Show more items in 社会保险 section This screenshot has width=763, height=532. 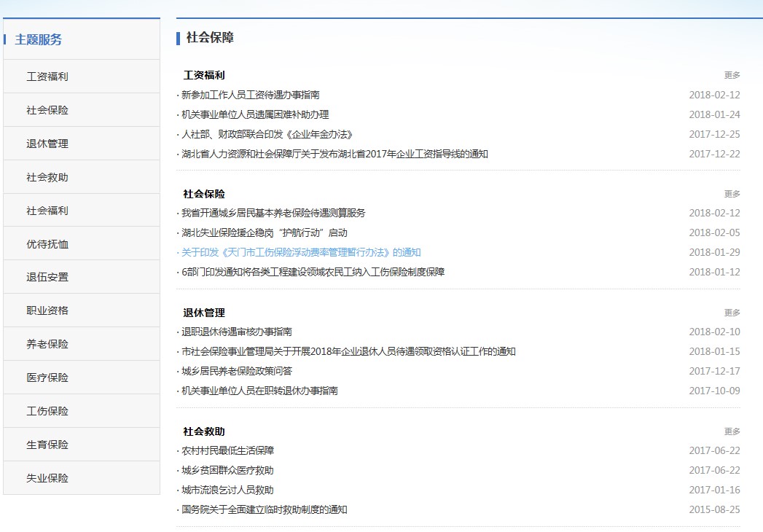[x=732, y=194]
